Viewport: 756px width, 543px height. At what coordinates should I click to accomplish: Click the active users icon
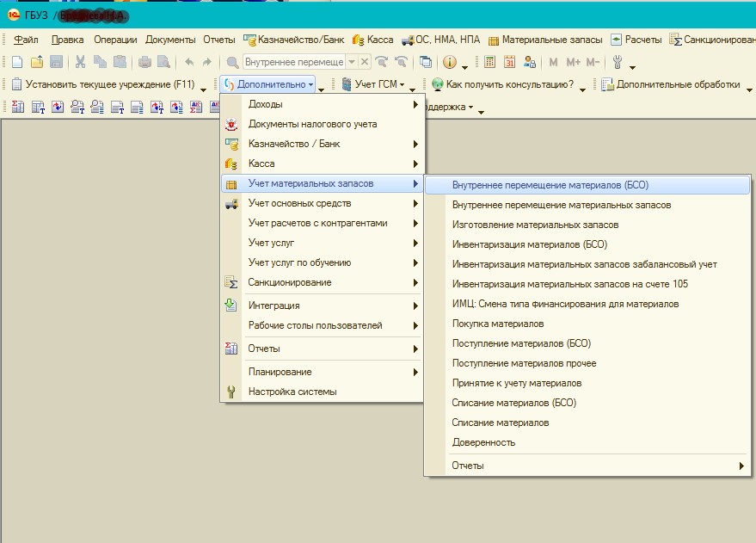(x=529, y=62)
